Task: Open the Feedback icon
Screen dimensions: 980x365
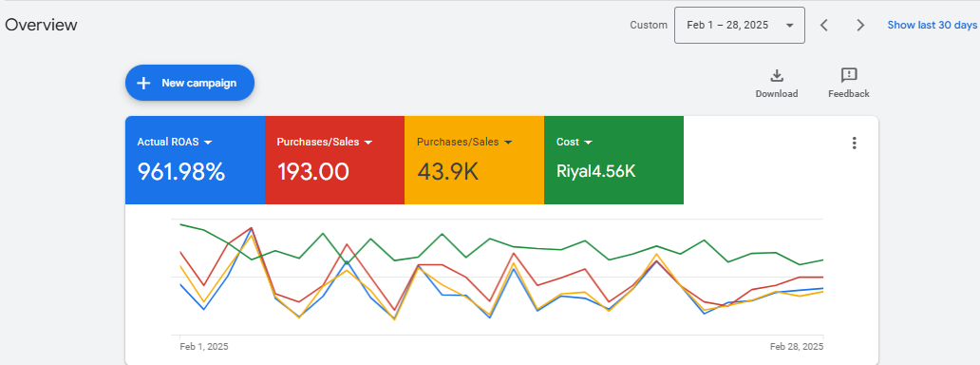Action: pyautogui.click(x=849, y=76)
